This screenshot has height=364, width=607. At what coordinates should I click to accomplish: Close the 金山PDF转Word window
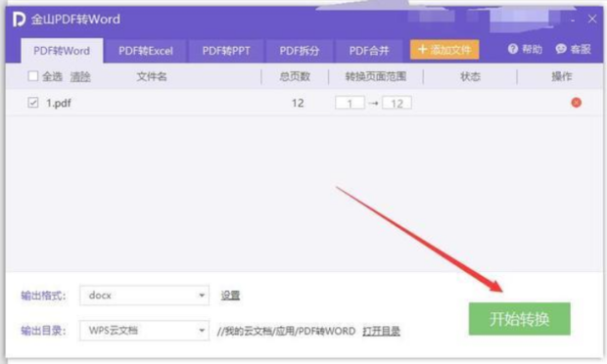(592, 19)
